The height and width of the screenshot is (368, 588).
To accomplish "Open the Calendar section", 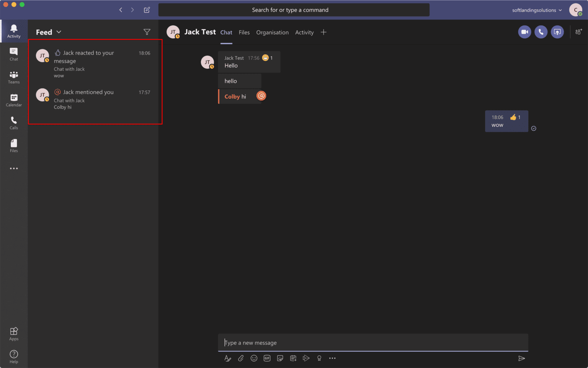I will (14, 100).
